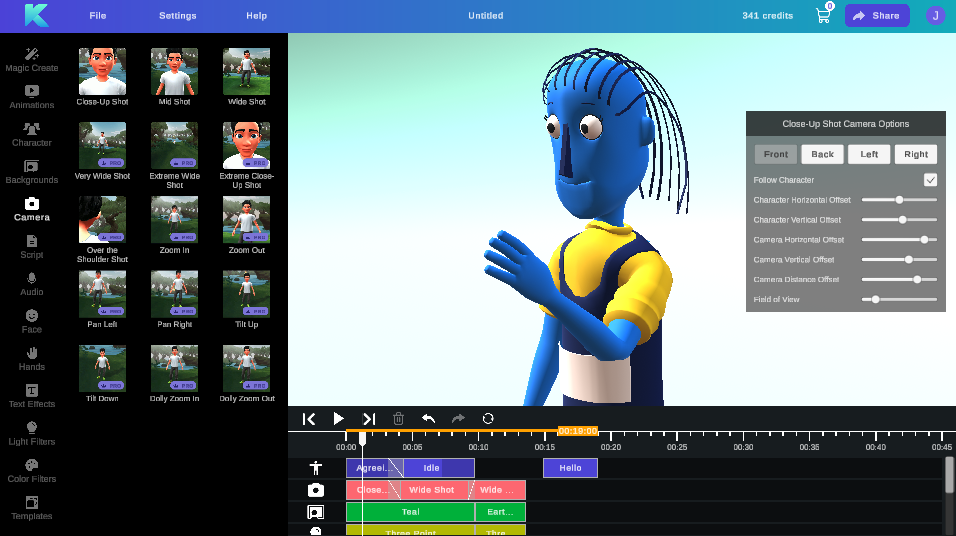Screen dimensions: 956x536
Task: Select the Left camera angle button
Action: click(x=869, y=154)
